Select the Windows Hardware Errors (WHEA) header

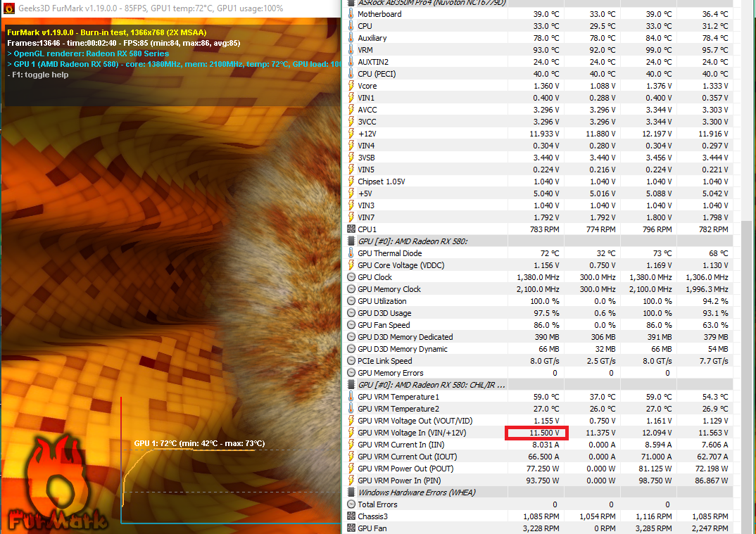tap(539, 492)
